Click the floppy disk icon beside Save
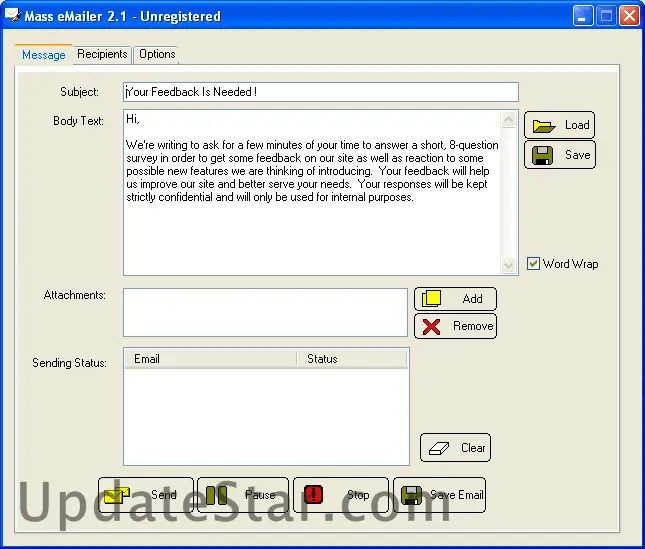The height and width of the screenshot is (549, 645). point(542,155)
